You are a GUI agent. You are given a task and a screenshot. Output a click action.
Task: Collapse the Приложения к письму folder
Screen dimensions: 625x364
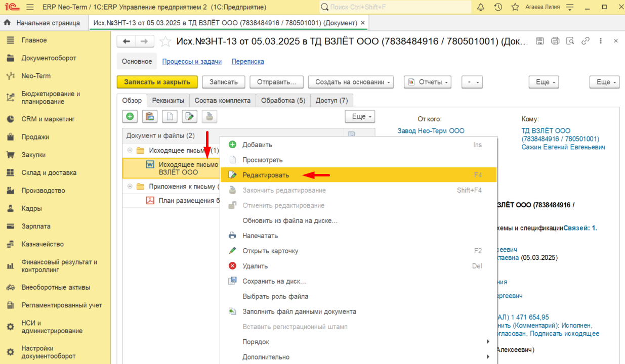pos(130,187)
